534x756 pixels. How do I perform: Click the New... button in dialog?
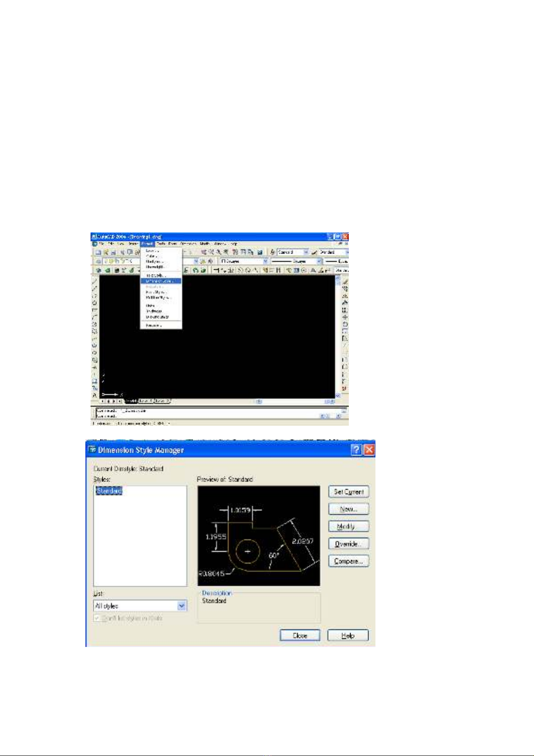tap(348, 509)
